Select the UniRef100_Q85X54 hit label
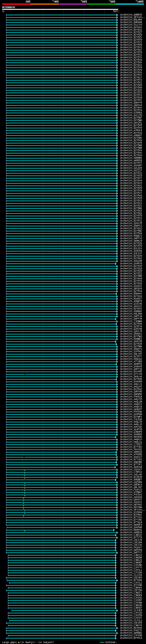 click(131, 550)
